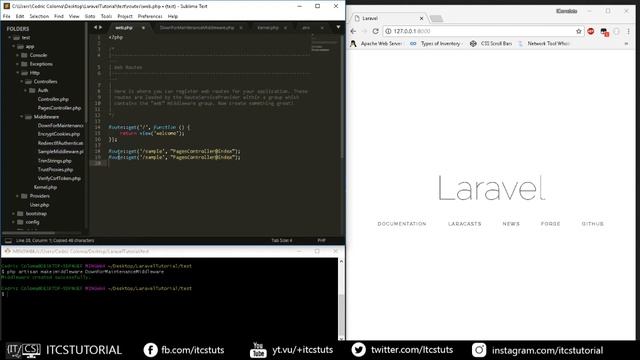The width and height of the screenshot is (640, 360).
Task: Show more bookmarks with the chevron
Action: pyautogui.click(x=627, y=43)
